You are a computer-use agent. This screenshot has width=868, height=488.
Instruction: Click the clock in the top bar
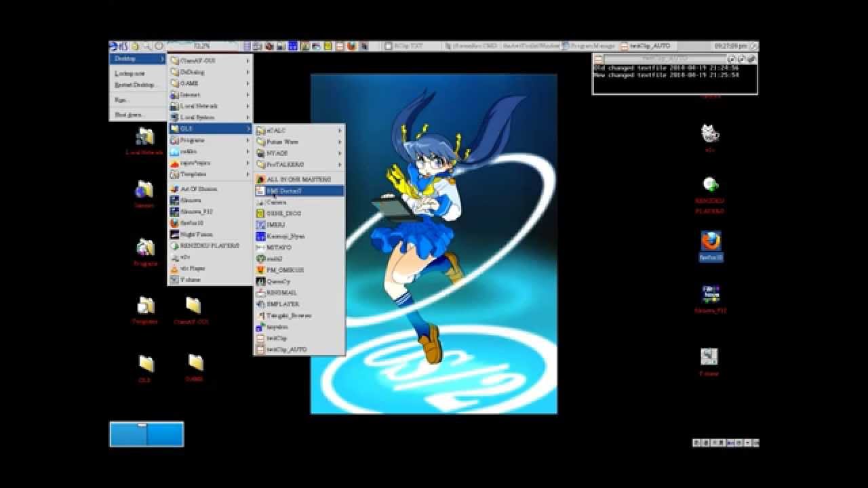[x=730, y=46]
